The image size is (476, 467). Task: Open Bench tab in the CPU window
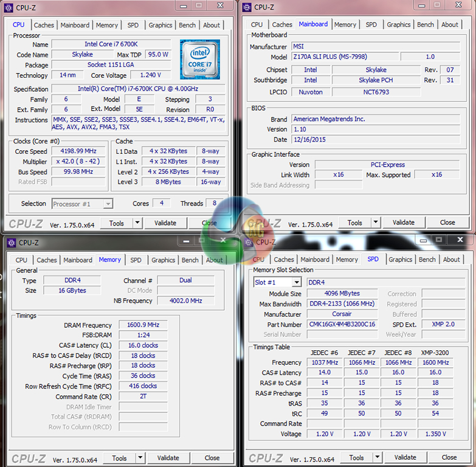(x=187, y=25)
